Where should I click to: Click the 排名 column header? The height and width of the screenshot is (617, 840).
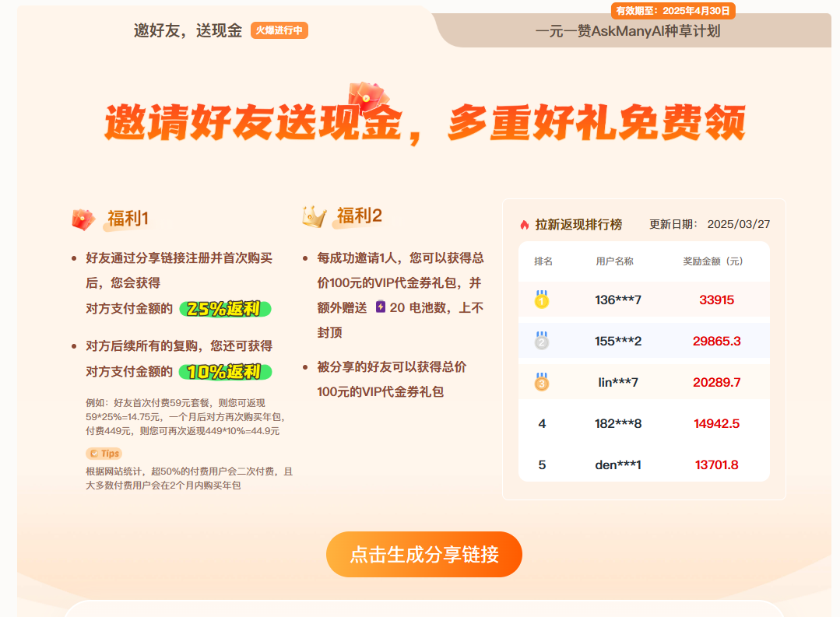coord(543,261)
